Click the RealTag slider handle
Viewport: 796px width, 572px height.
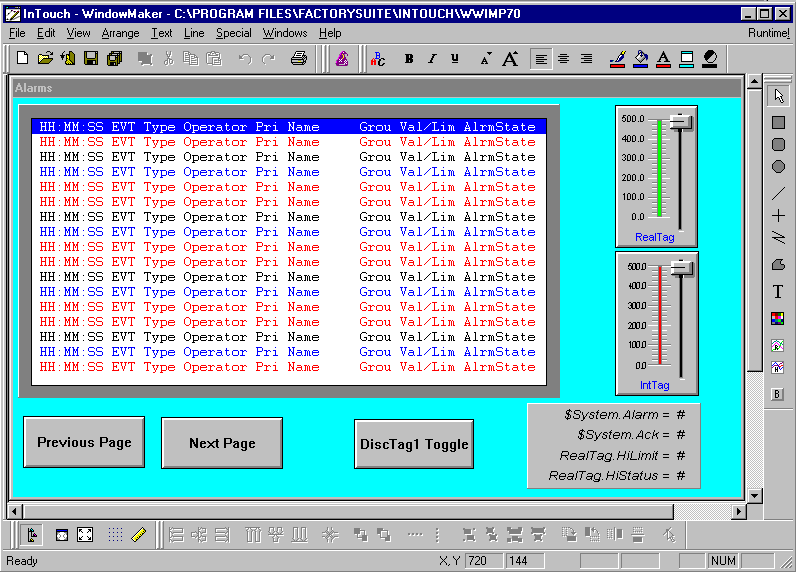[681, 122]
